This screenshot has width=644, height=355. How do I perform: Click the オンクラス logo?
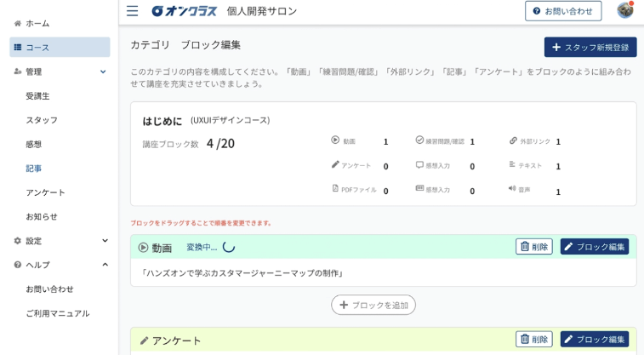pos(184,11)
